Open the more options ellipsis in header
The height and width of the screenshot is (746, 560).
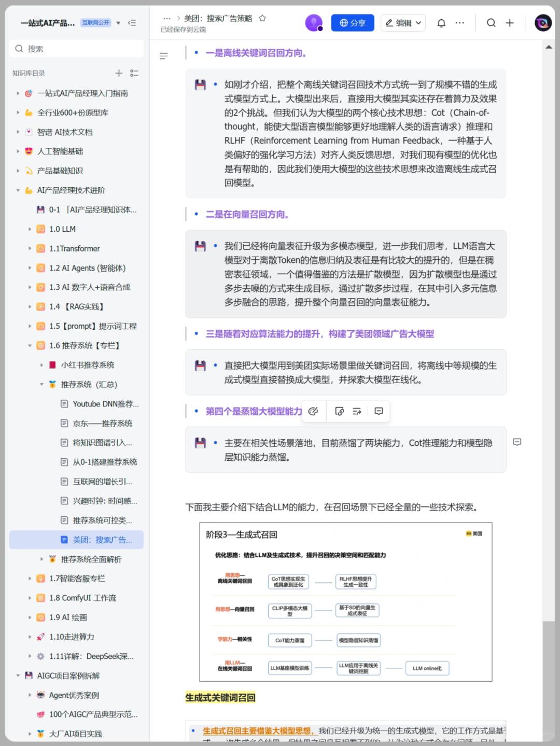460,23
